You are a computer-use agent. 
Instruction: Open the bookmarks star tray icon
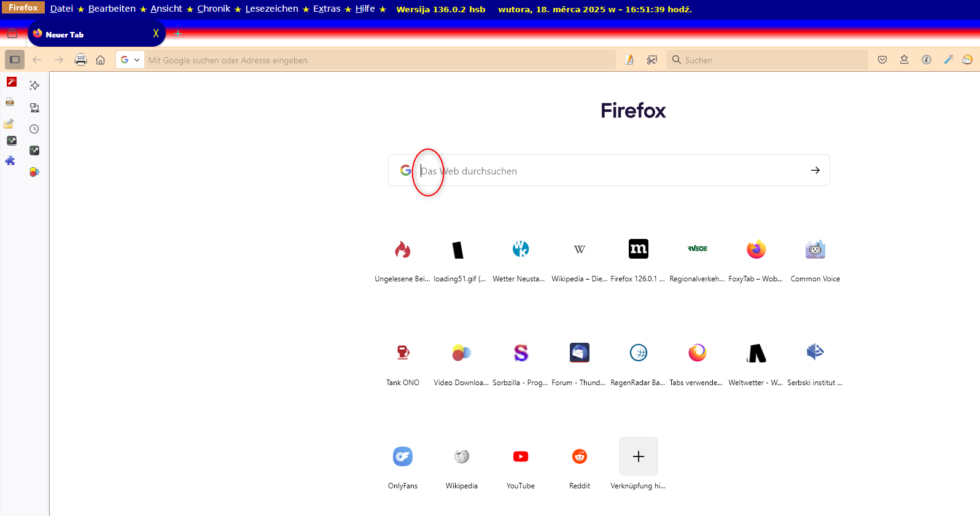[904, 60]
